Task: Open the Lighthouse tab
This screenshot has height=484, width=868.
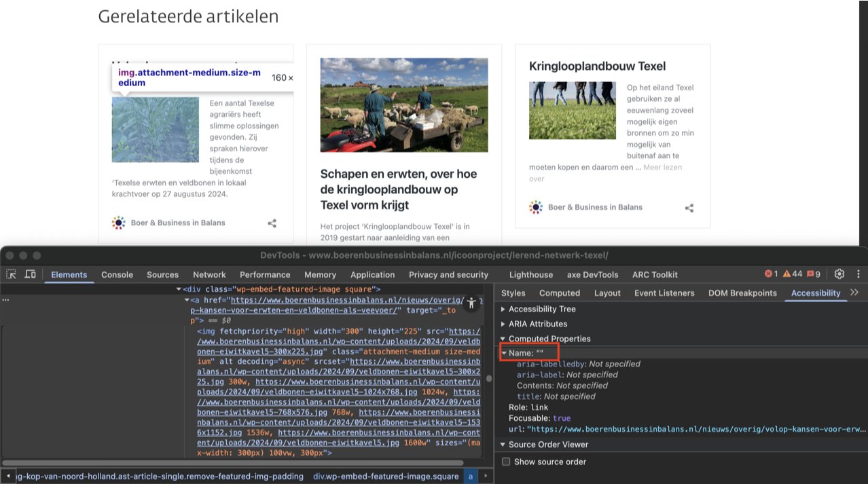Action: [531, 275]
